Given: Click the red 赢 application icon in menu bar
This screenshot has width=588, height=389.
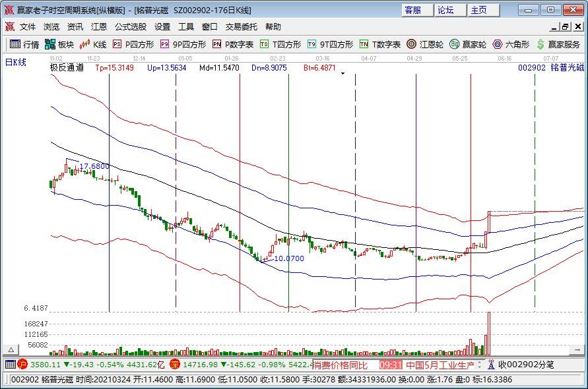Looking at the screenshot, I should point(9,26).
